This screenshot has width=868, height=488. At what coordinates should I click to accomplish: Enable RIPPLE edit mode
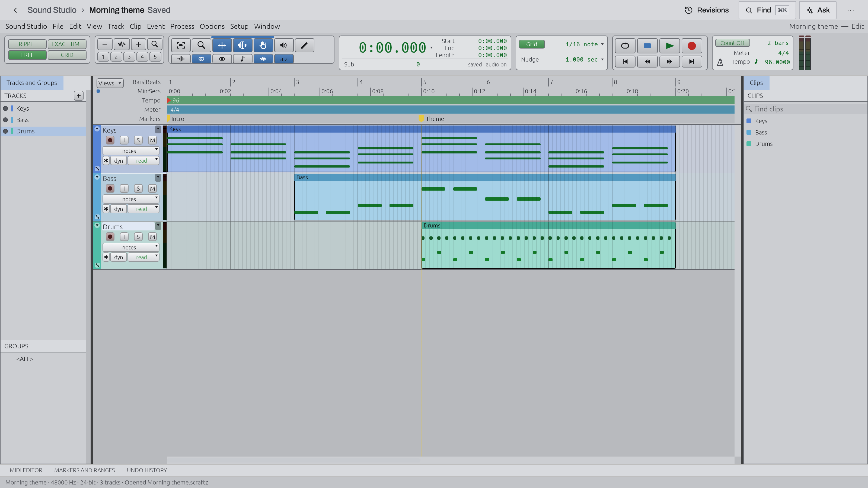[x=27, y=44]
